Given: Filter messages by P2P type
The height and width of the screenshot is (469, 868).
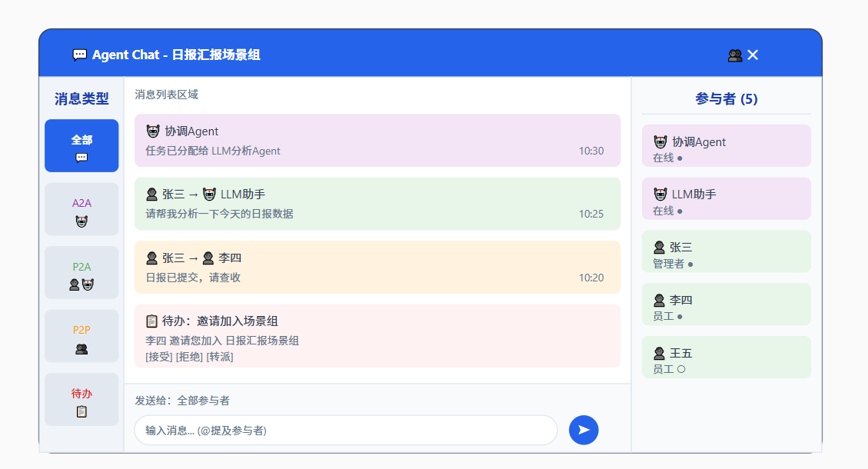Looking at the screenshot, I should 81,336.
